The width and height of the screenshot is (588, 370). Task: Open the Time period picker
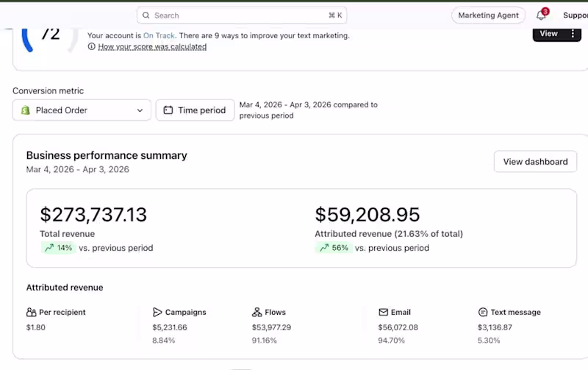click(x=195, y=110)
